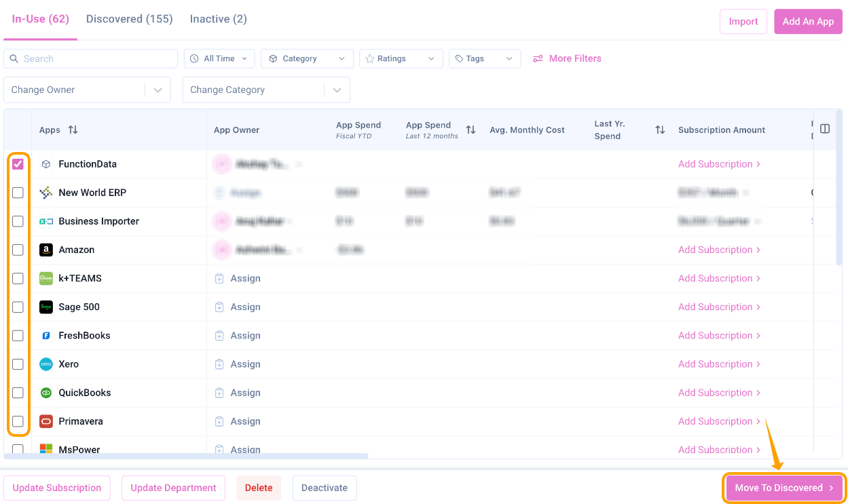Switch to the In-Use (62) tab
Screen dimensions: 848x504
[x=41, y=19]
